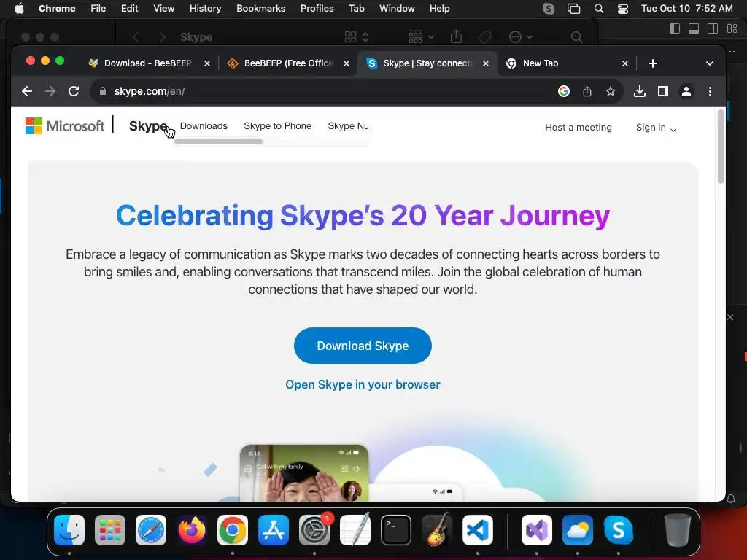The height and width of the screenshot is (560, 747).
Task: Open Terminal from the Dock
Action: [396, 530]
